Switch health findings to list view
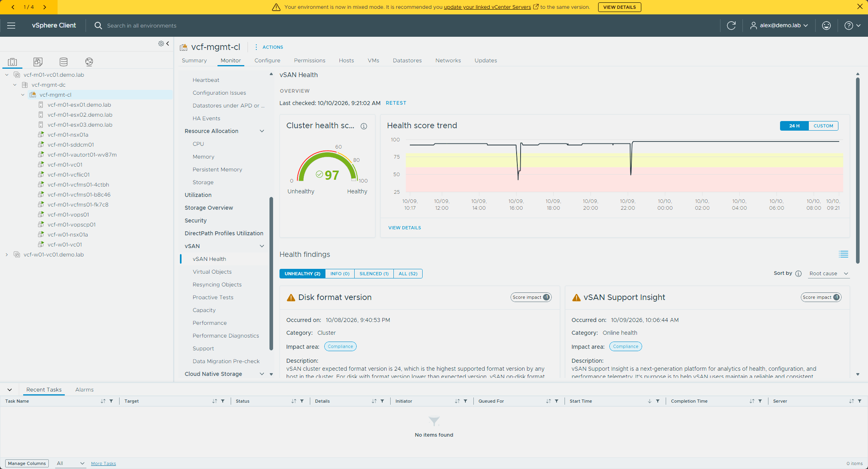The width and height of the screenshot is (868, 469). tap(844, 254)
